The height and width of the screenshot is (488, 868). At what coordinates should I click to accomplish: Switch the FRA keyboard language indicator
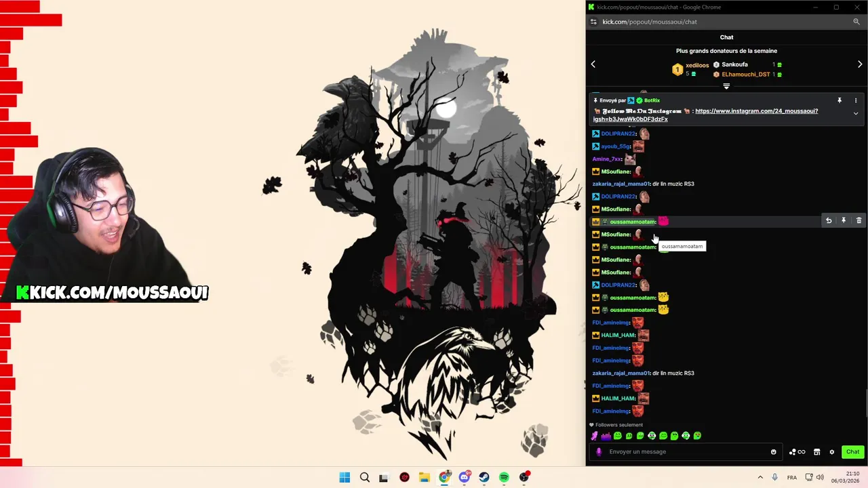pyautogui.click(x=792, y=477)
